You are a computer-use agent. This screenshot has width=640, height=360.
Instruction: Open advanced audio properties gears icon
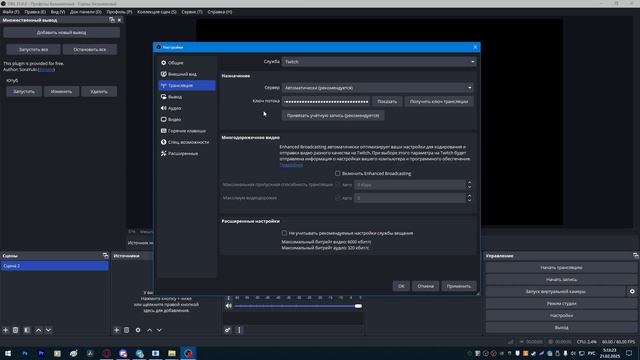pos(228,330)
